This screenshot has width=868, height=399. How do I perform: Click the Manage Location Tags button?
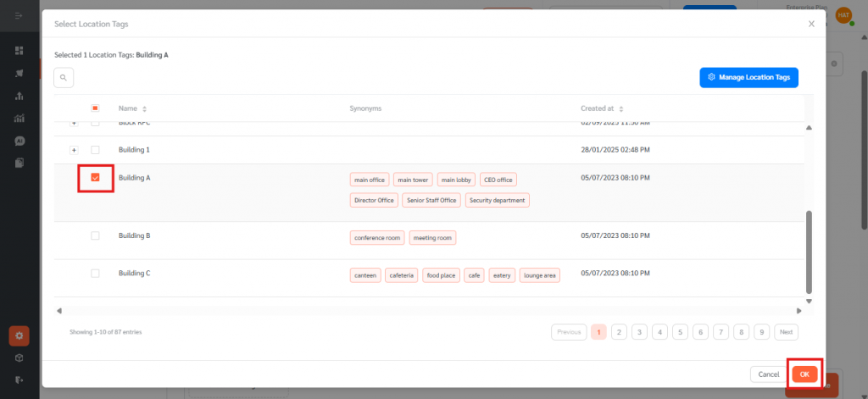click(x=748, y=77)
